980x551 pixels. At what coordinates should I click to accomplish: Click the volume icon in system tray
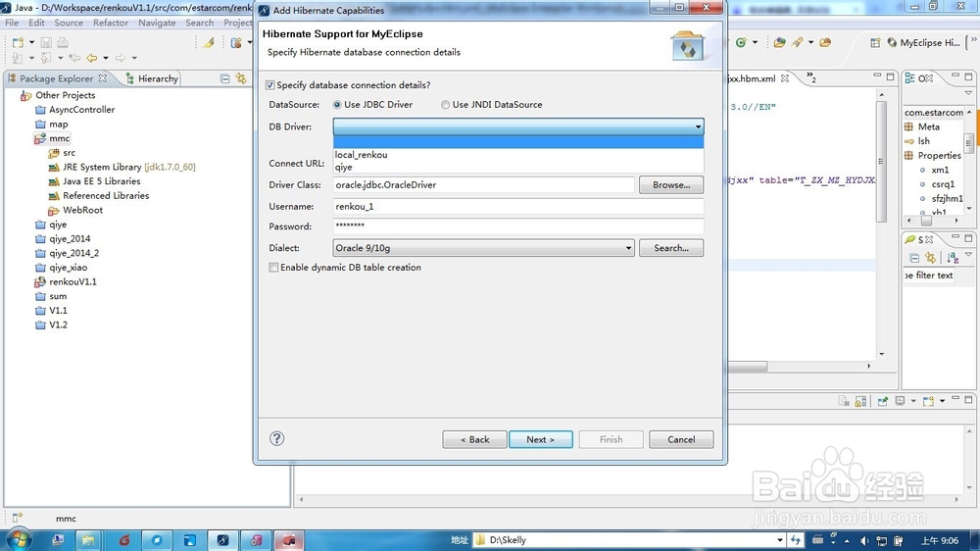[x=864, y=540]
